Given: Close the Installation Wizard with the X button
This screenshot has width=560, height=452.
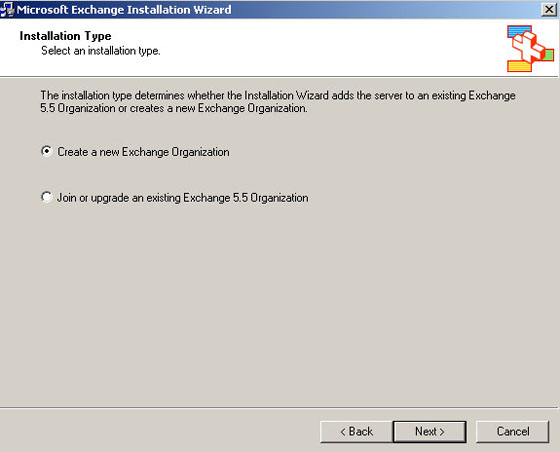Looking at the screenshot, I should [x=549, y=10].
